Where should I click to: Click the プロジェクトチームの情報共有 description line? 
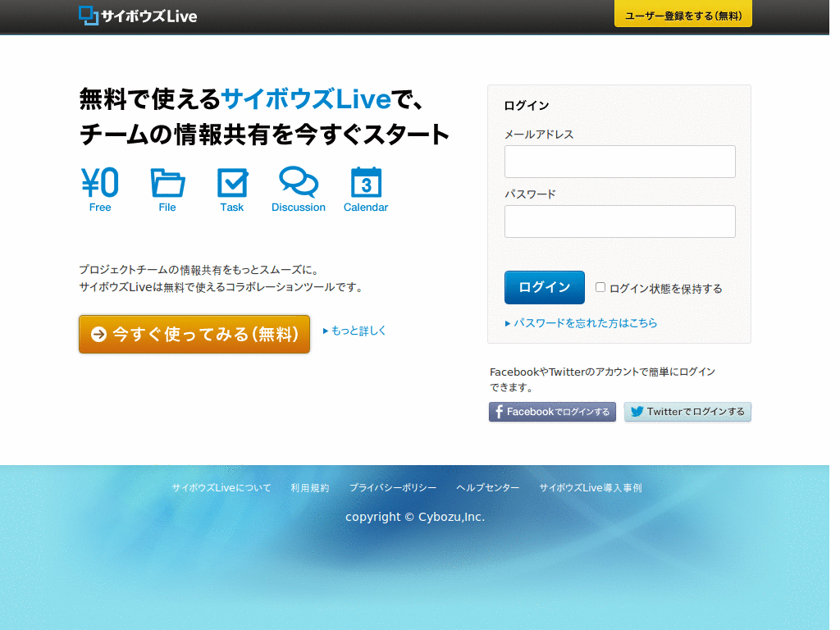(199, 269)
